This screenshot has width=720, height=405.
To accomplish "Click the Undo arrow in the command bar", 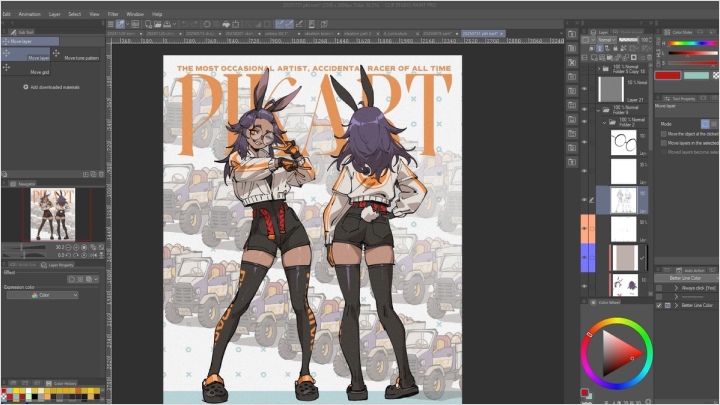I will [x=185, y=24].
